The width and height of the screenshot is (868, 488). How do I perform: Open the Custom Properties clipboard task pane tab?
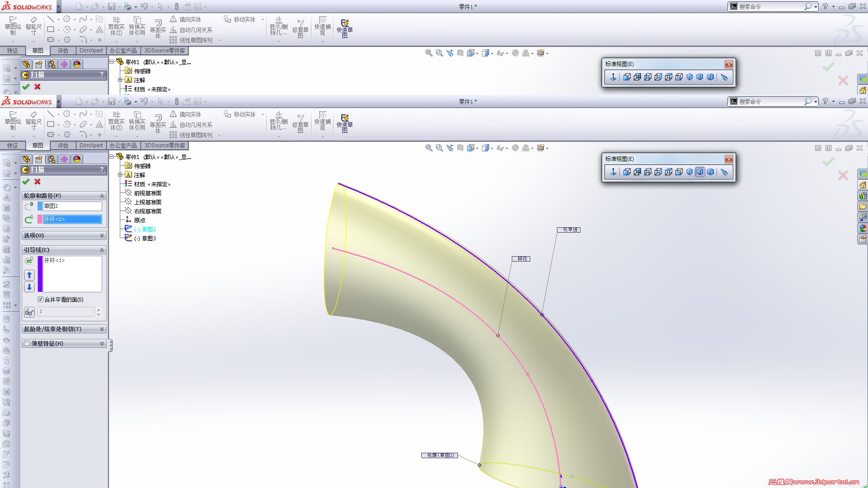(x=863, y=239)
